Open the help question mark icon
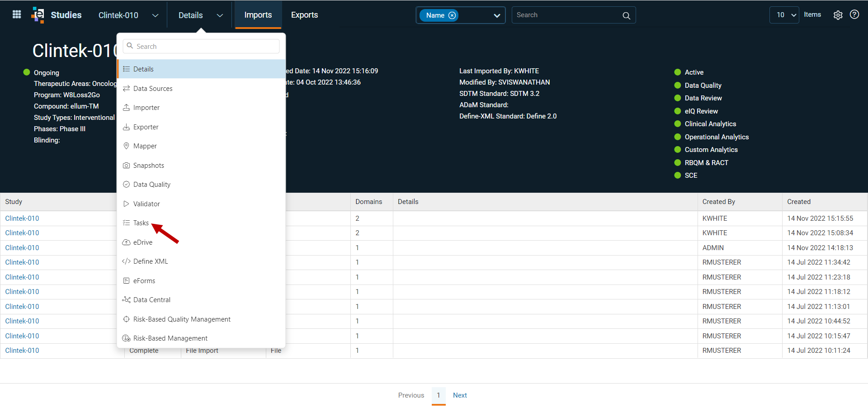 tap(854, 14)
